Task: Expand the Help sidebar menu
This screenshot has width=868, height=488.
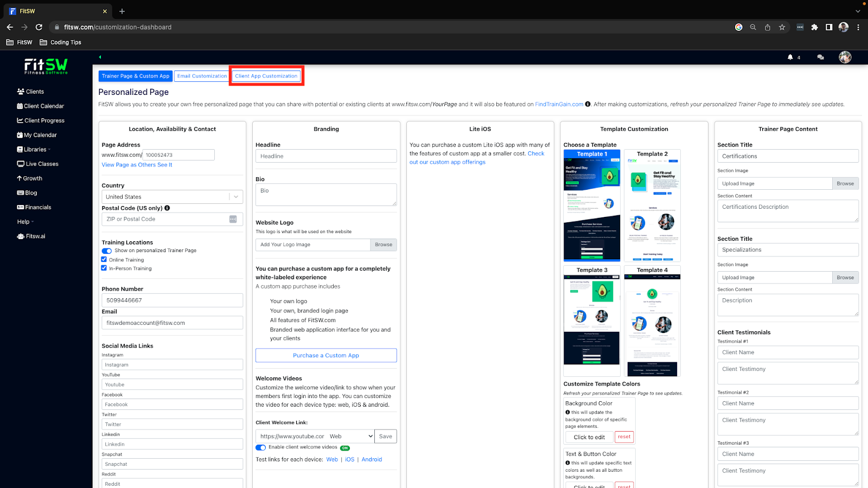Action: (x=25, y=222)
